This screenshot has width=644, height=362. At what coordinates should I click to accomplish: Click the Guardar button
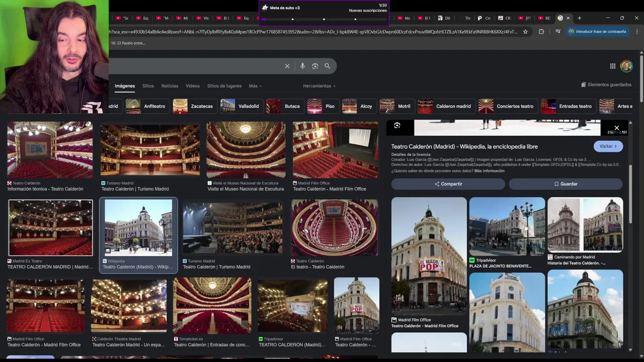click(x=566, y=184)
